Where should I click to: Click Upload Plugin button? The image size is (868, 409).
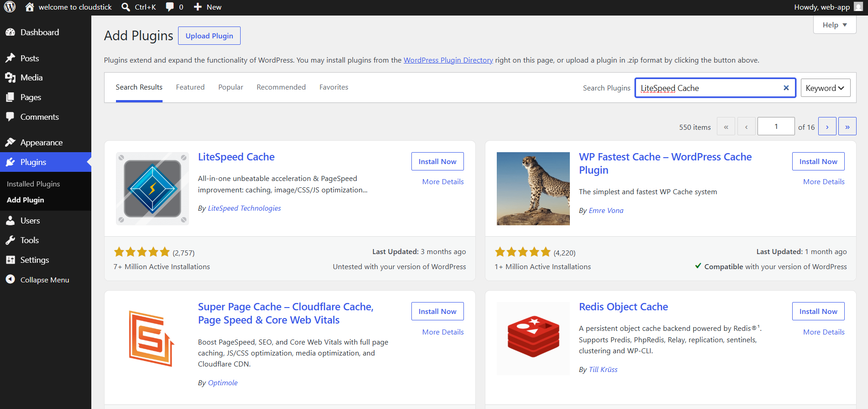(x=209, y=36)
